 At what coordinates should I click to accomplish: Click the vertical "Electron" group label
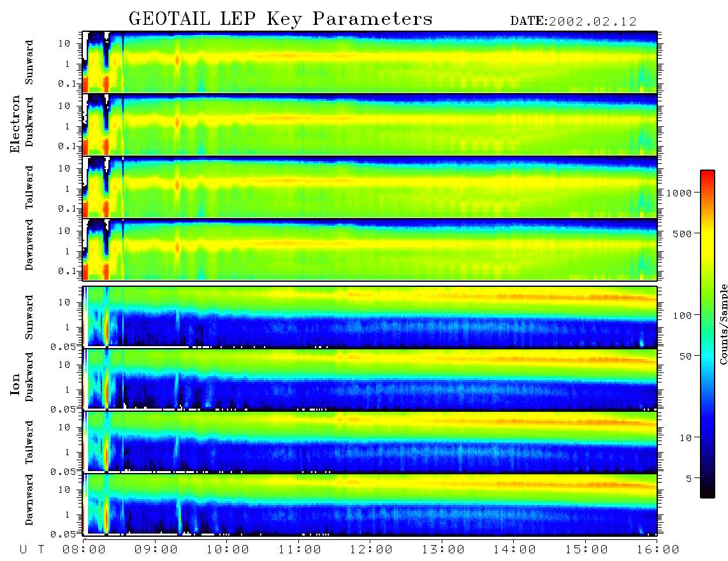click(x=15, y=124)
